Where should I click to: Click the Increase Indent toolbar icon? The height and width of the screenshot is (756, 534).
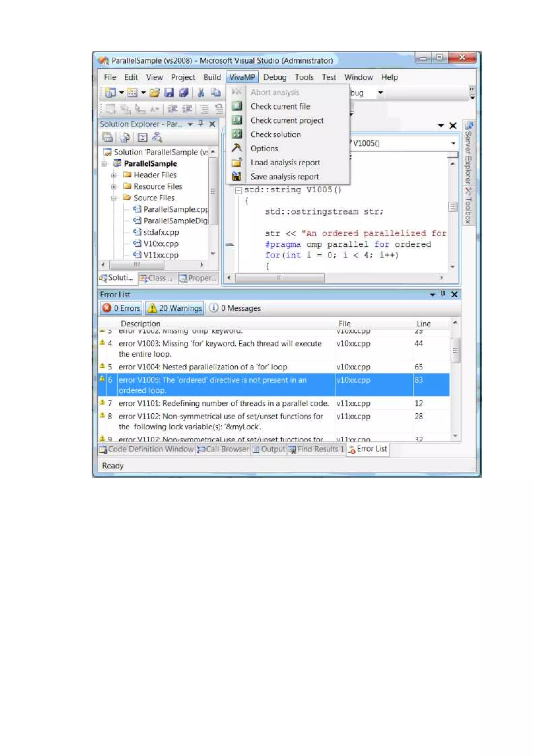click(187, 109)
